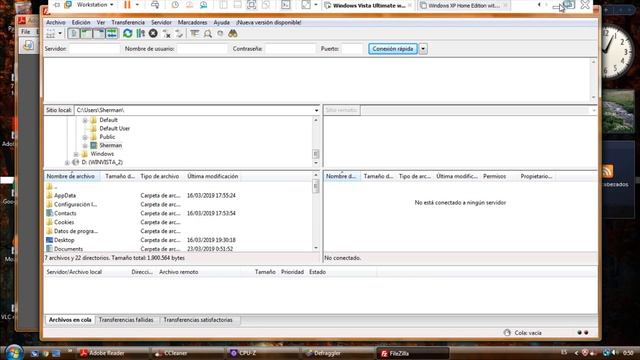Screen dimensions: 640x360
Task: Expand the Sherman folder in tree
Action: point(85,146)
